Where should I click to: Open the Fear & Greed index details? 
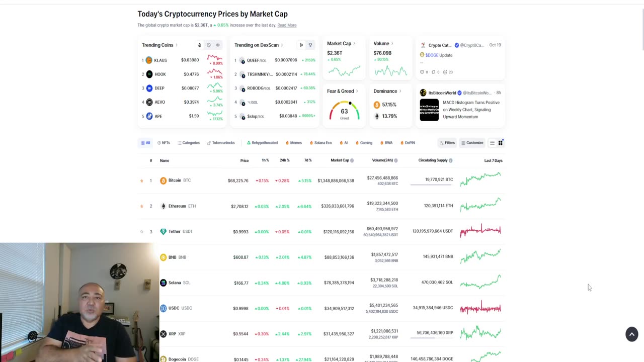[343, 92]
